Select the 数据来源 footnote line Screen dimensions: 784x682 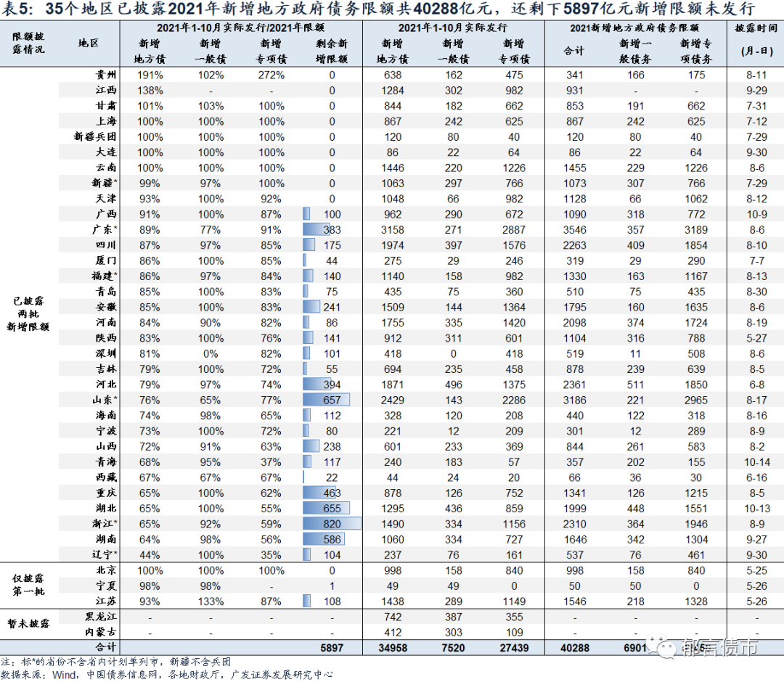(166, 675)
